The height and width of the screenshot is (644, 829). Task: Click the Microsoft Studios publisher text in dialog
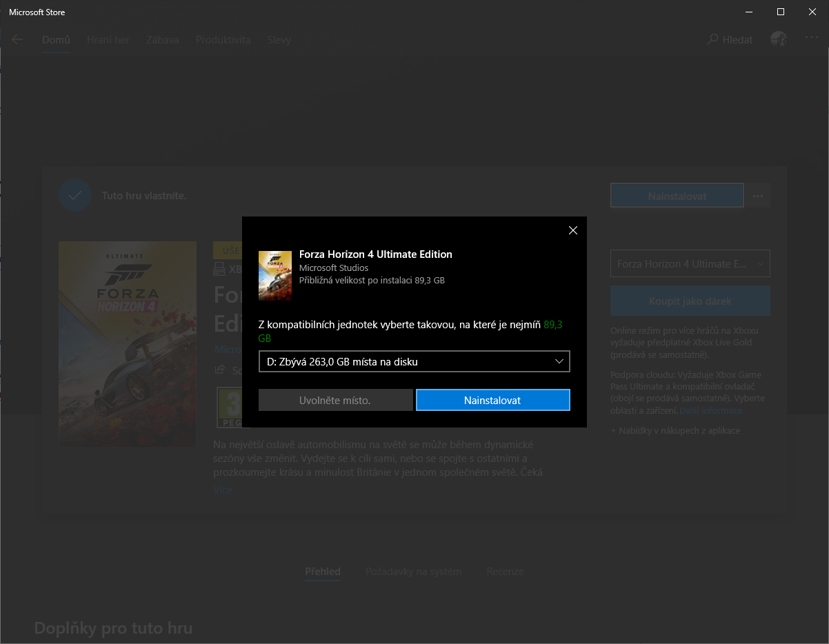[x=334, y=268]
